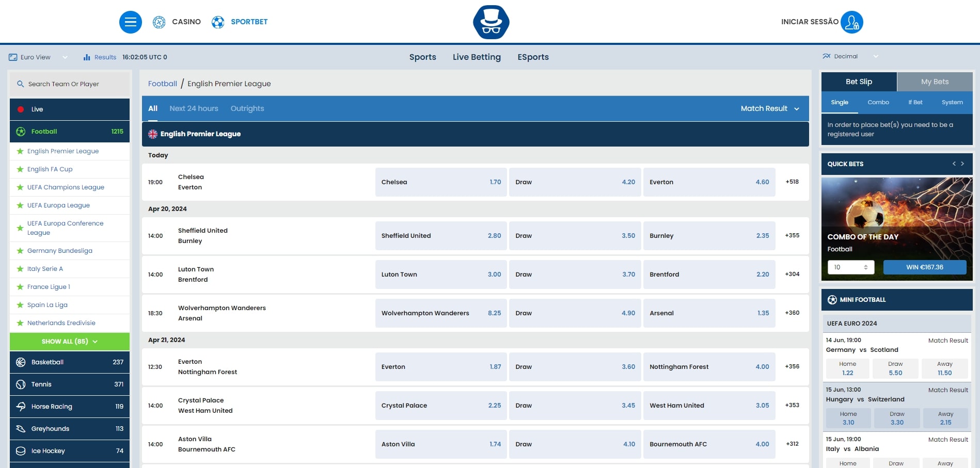This screenshot has width=980, height=468.
Task: Click the Sportbet soccer ball icon
Action: [218, 22]
